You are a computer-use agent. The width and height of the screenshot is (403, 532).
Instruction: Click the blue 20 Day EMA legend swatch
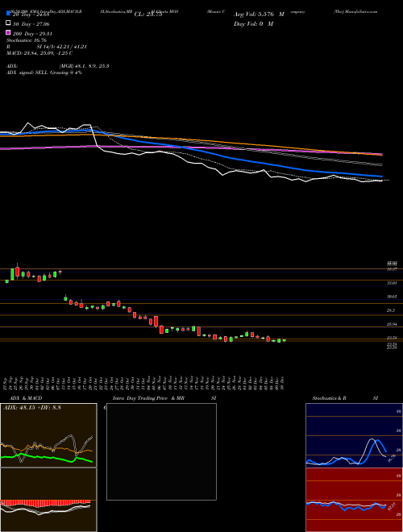pyautogui.click(x=8, y=14)
